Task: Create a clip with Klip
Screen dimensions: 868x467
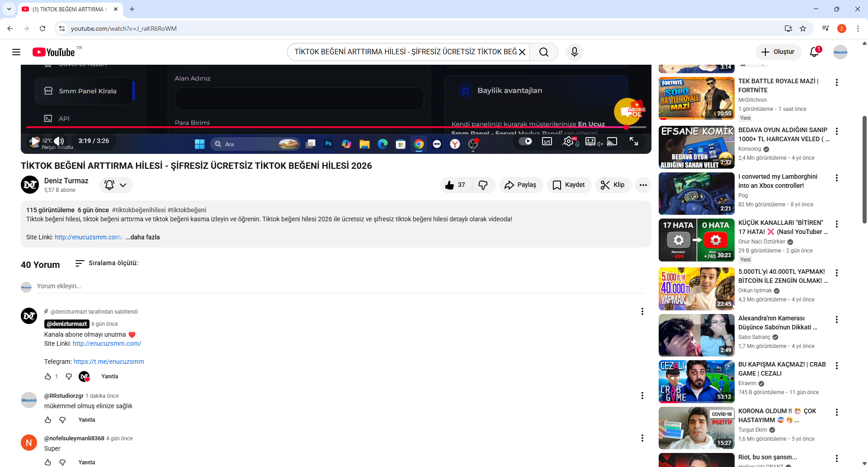Action: coord(613,185)
